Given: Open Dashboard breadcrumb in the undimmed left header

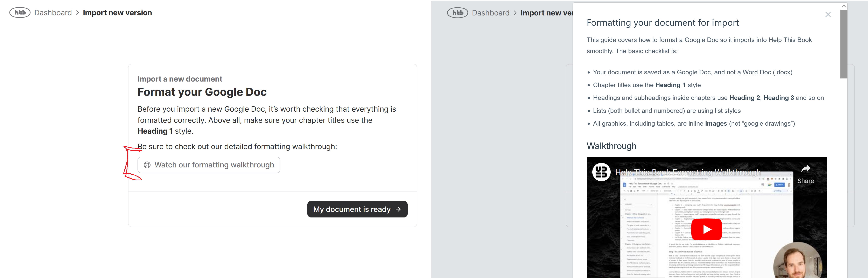Looking at the screenshot, I should [53, 13].
